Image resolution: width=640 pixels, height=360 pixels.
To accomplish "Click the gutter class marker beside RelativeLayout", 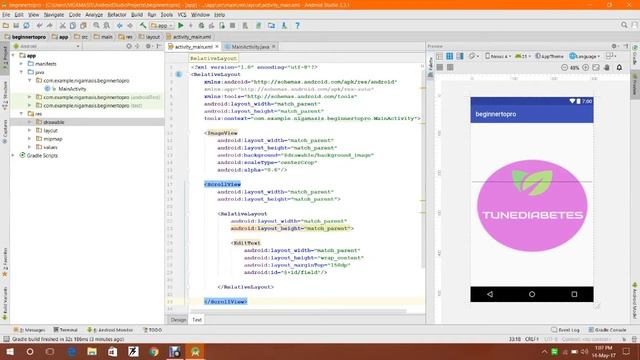I will (x=179, y=74).
